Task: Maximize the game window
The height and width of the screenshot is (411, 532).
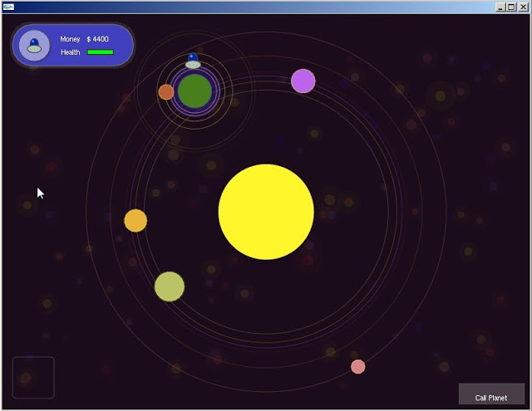Action: 511,7
